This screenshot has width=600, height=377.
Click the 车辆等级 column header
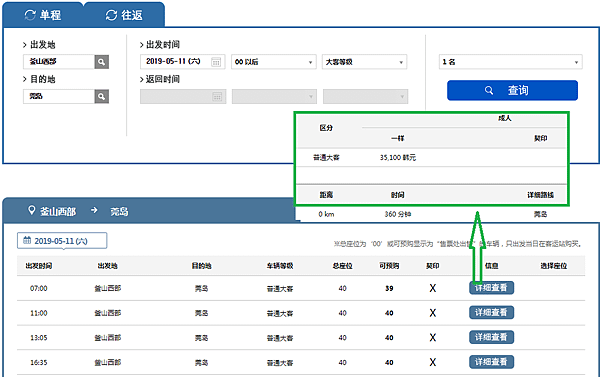pos(280,266)
